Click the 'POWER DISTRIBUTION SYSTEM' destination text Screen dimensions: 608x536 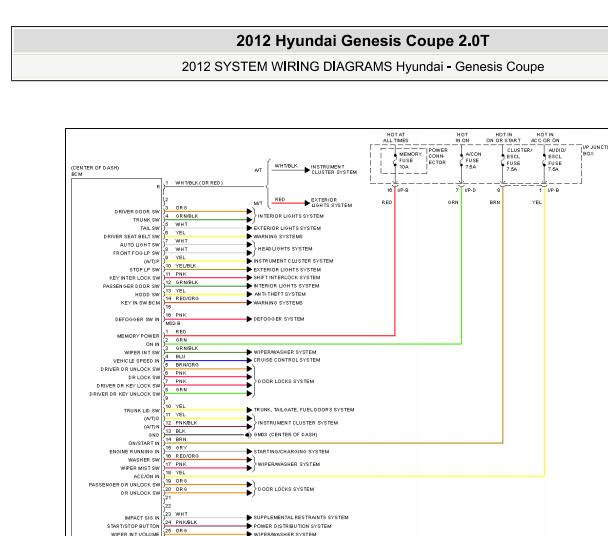click(x=292, y=526)
